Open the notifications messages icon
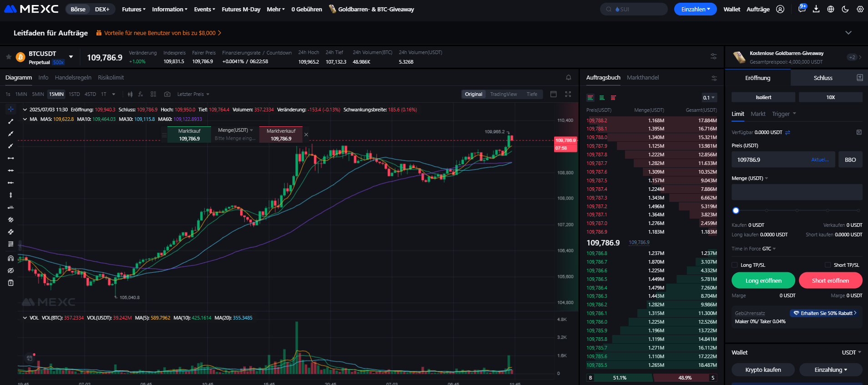The width and height of the screenshot is (868, 385). [802, 9]
